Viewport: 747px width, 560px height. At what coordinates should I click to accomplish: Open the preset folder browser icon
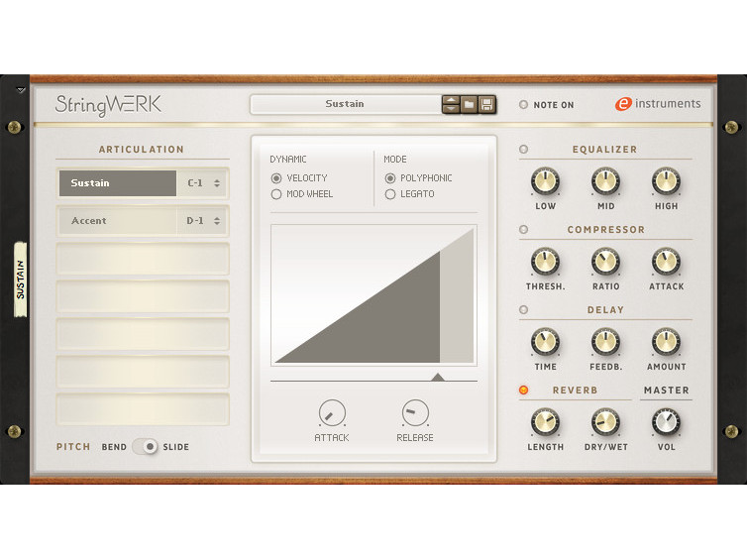coord(469,104)
